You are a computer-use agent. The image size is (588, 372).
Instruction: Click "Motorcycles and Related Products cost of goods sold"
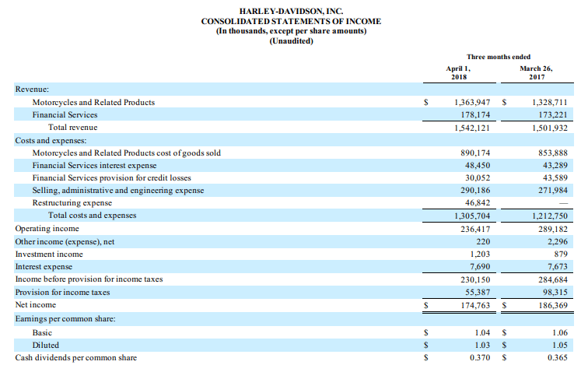click(x=126, y=153)
